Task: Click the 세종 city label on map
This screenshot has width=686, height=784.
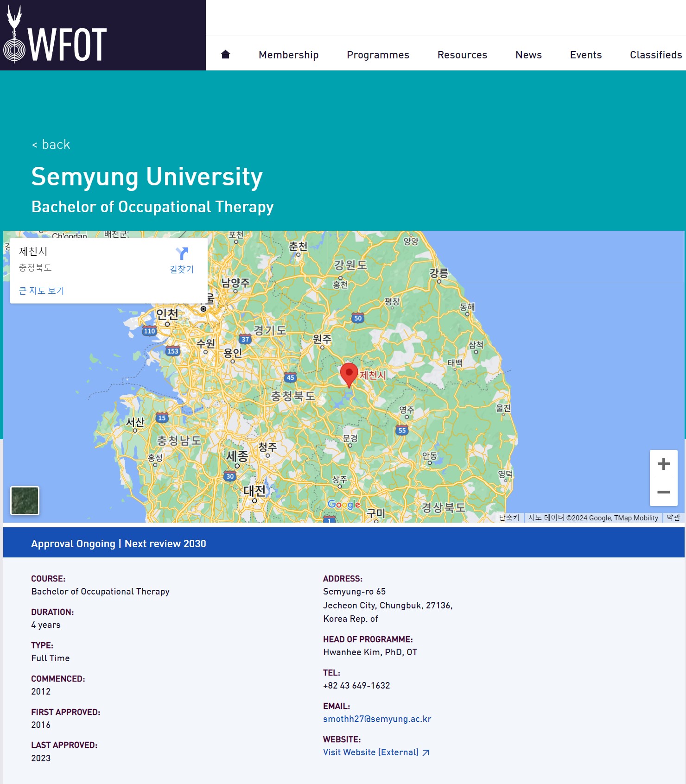Action: [237, 456]
